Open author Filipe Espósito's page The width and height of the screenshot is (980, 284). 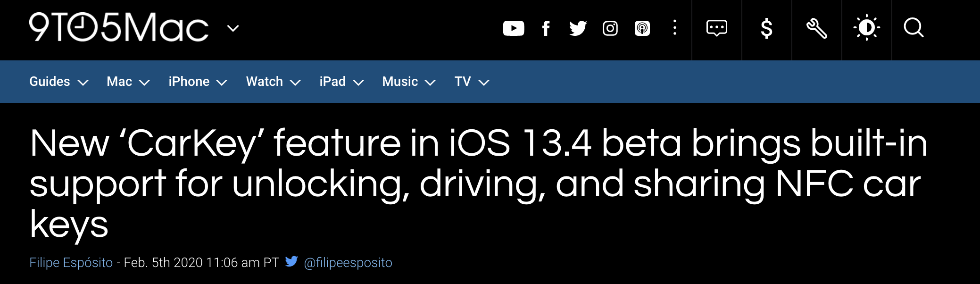(71, 262)
